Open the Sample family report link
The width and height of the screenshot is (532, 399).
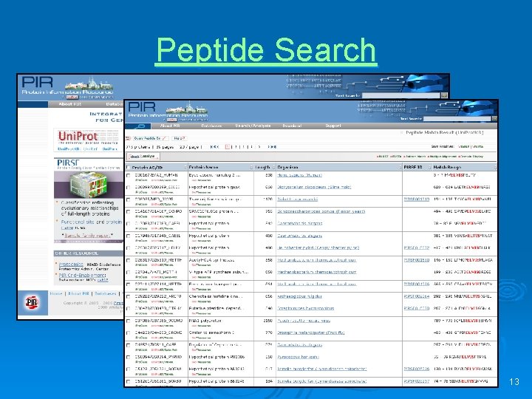[87, 236]
